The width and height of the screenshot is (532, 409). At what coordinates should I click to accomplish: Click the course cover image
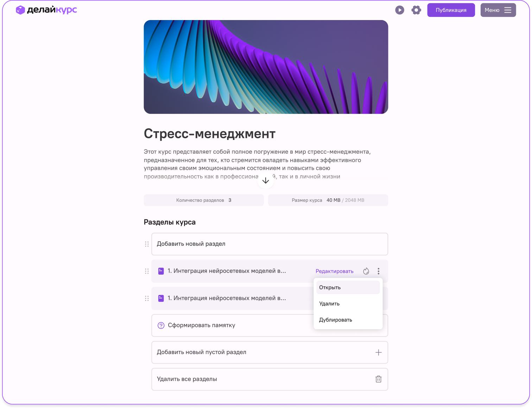(266, 67)
